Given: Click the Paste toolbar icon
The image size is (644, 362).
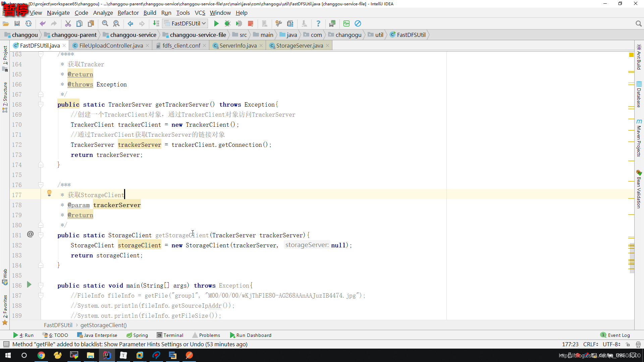Looking at the screenshot, I should tap(91, 23).
